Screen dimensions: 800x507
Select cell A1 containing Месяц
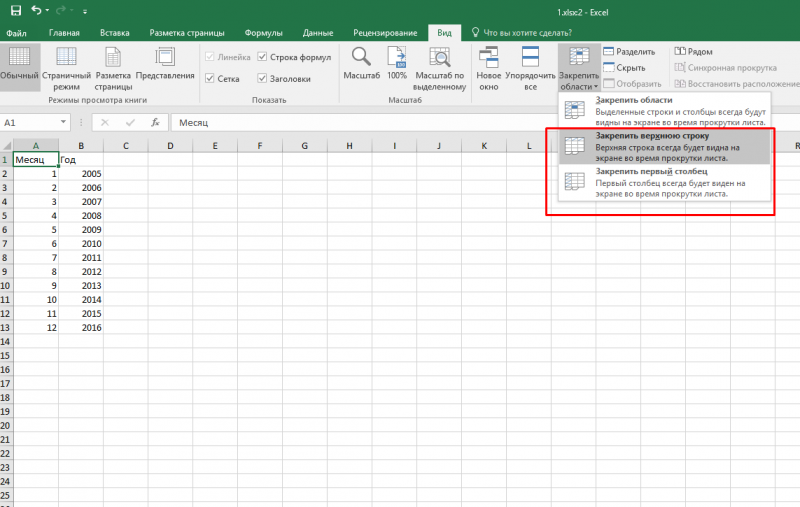[36, 160]
